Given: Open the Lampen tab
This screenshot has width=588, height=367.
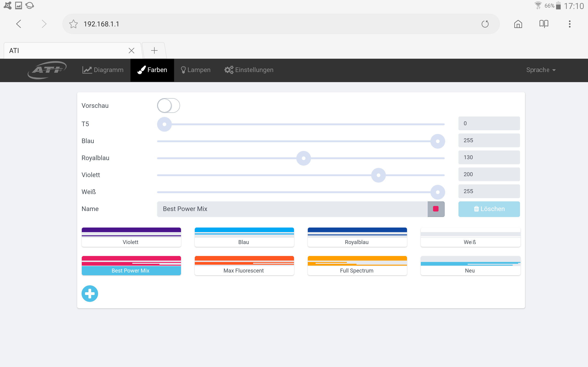Looking at the screenshot, I should click(196, 70).
